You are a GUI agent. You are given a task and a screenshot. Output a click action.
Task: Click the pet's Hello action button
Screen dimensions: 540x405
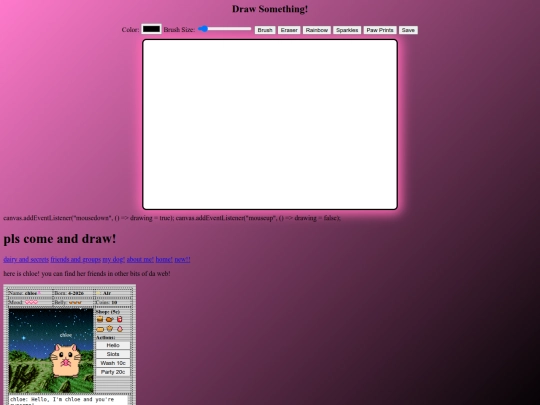click(113, 345)
